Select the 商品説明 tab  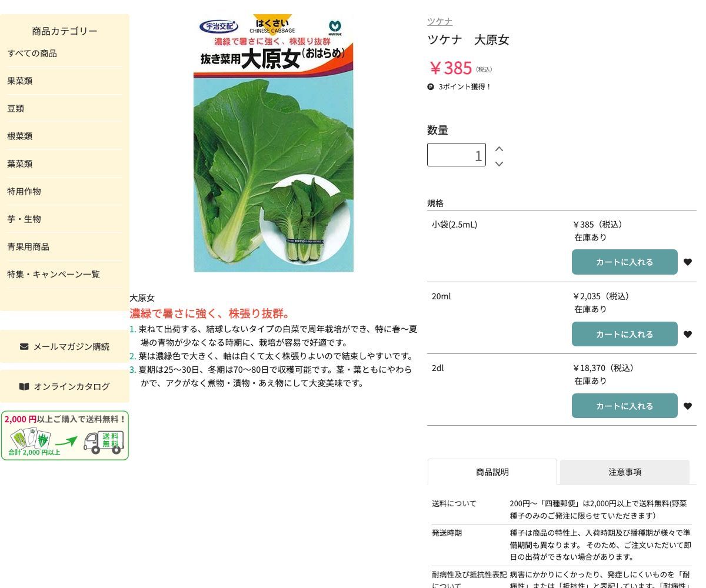(x=492, y=472)
